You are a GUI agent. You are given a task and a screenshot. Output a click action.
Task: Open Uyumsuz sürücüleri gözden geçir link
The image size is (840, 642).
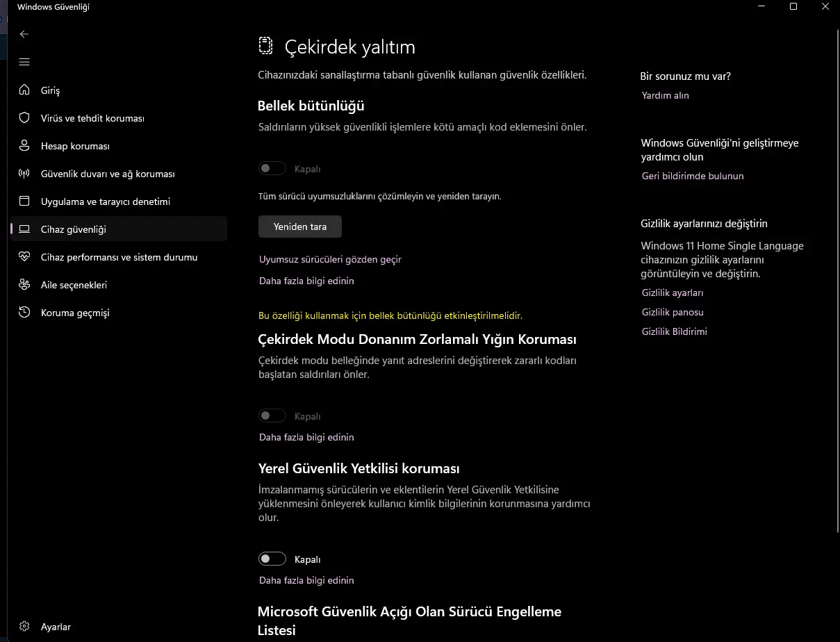[x=330, y=259]
